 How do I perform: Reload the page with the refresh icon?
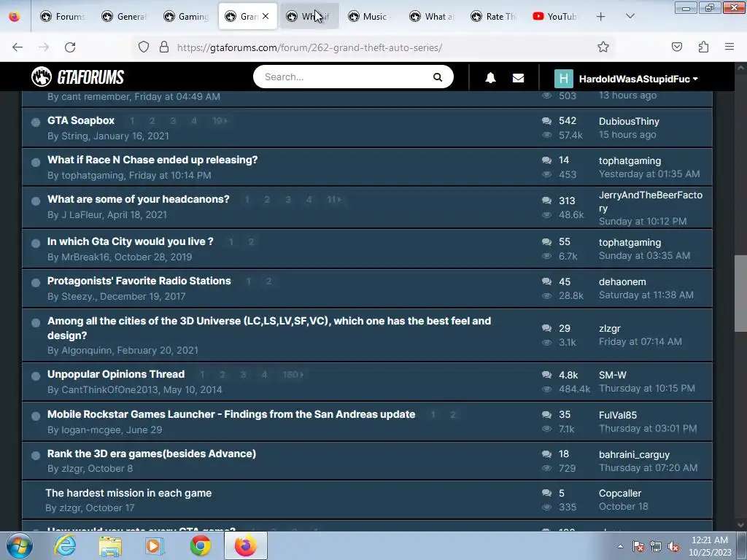point(70,47)
